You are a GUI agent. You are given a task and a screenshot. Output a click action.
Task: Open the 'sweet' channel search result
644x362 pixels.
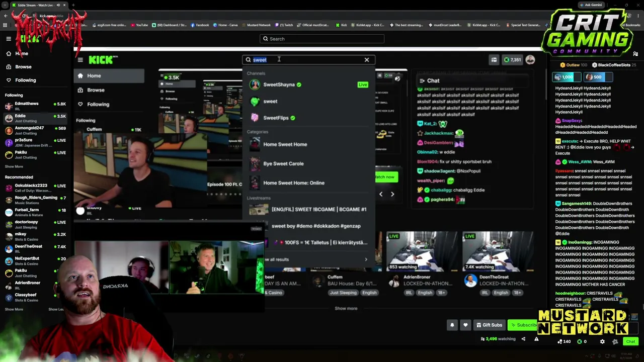[x=308, y=101]
